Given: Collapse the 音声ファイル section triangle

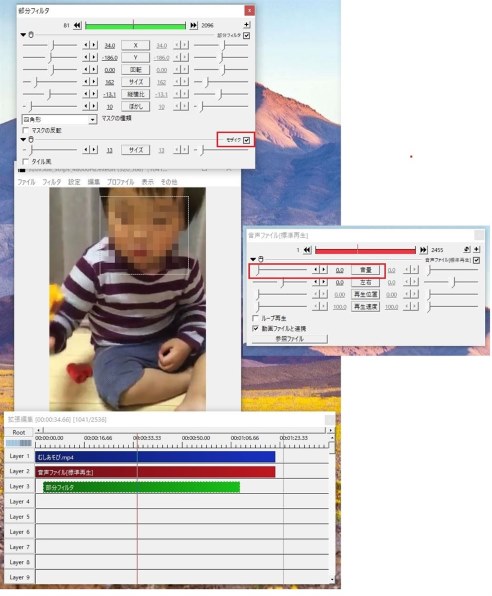Looking at the screenshot, I should coord(253,259).
